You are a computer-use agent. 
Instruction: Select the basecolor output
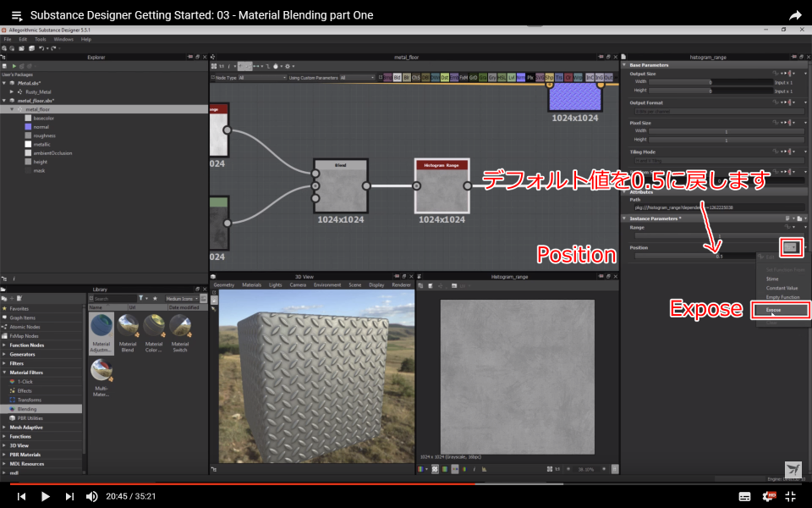pyautogui.click(x=43, y=119)
